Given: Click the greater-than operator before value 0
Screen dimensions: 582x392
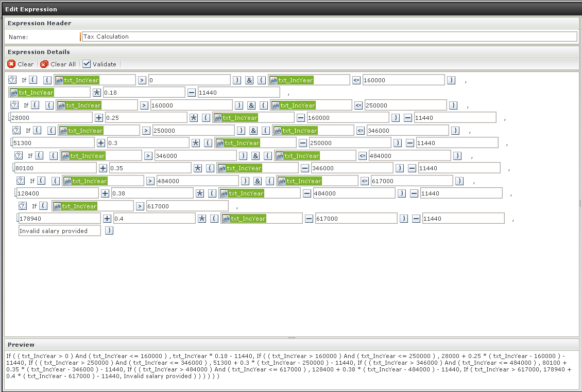Looking at the screenshot, I should [x=142, y=80].
